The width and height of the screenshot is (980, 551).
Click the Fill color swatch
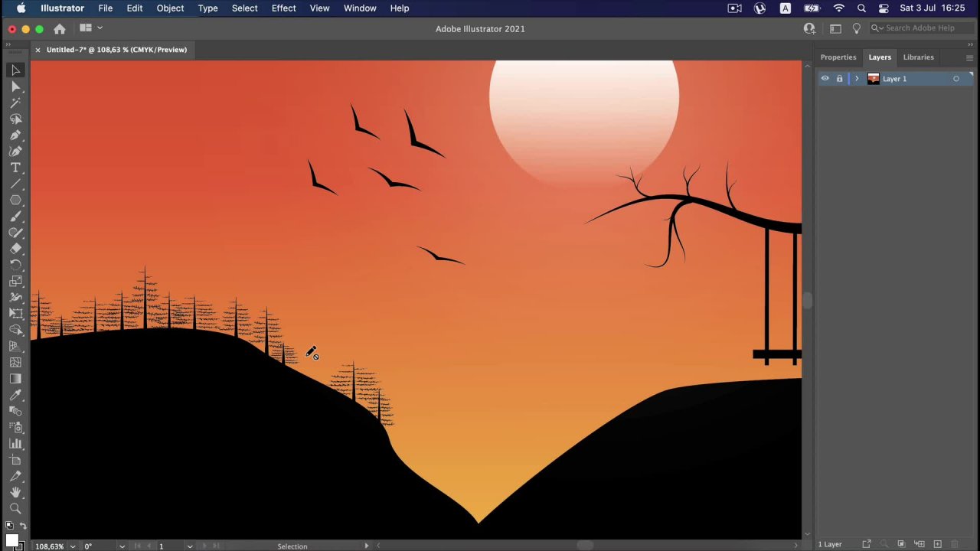pyautogui.click(x=11, y=540)
